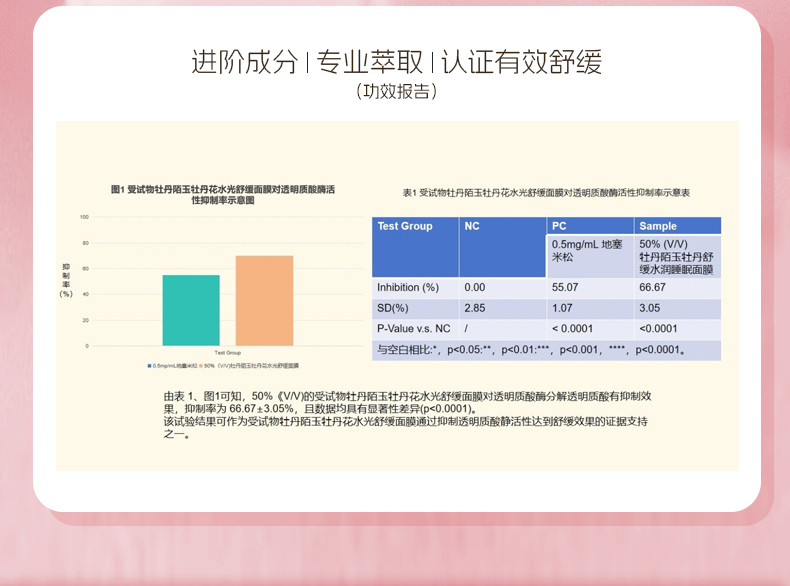Image resolution: width=790 pixels, height=586 pixels.
Task: Click the P-Value v.s. NC row label
Action: (x=413, y=329)
